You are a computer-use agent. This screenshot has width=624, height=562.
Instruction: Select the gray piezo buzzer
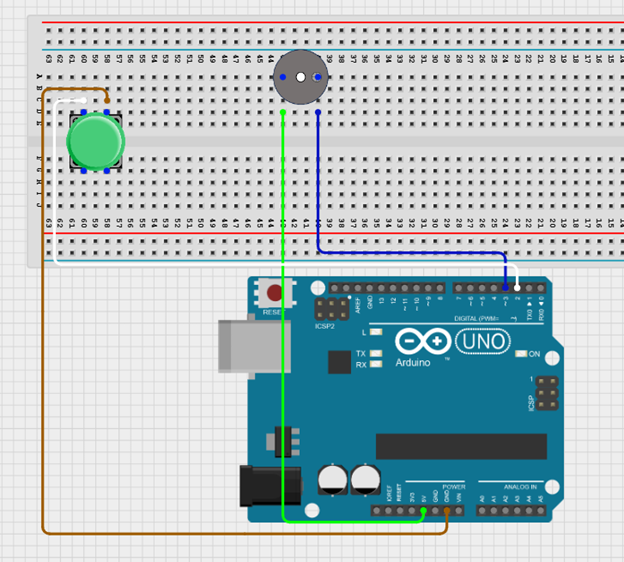tap(300, 77)
